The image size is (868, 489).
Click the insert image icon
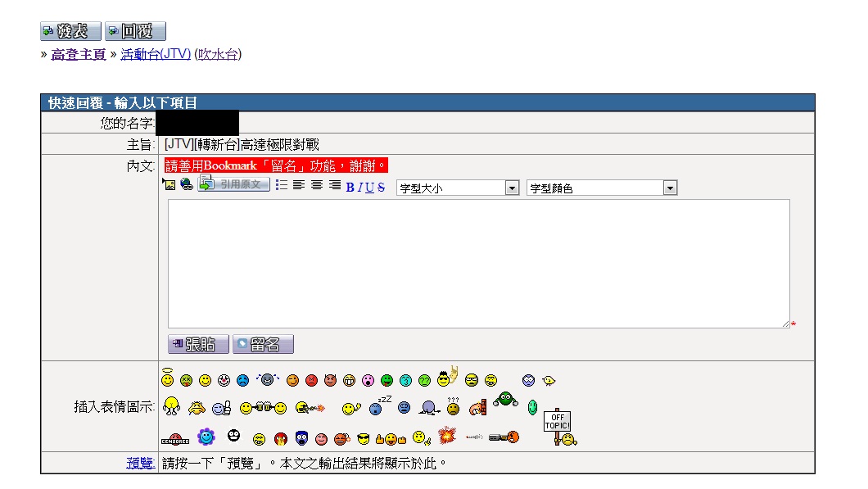(x=170, y=186)
